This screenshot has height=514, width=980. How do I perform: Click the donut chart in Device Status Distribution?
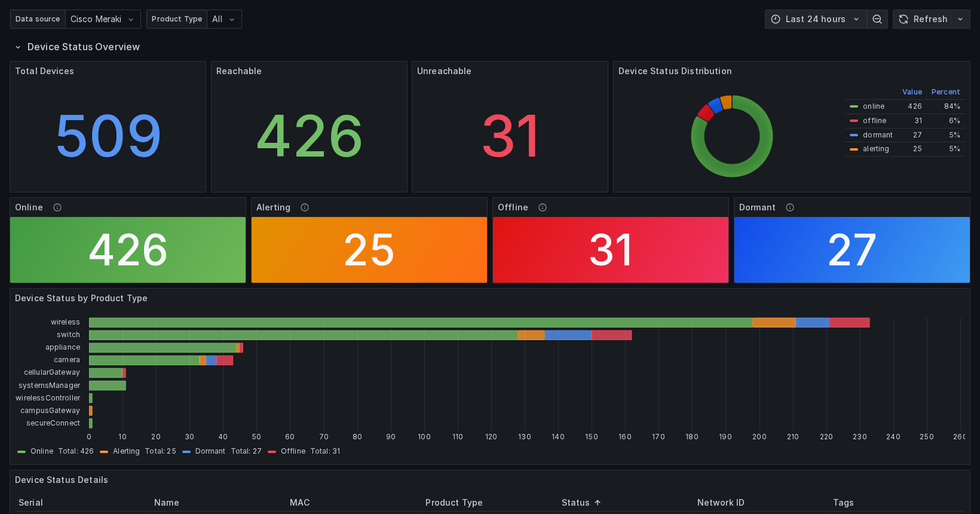click(x=732, y=136)
